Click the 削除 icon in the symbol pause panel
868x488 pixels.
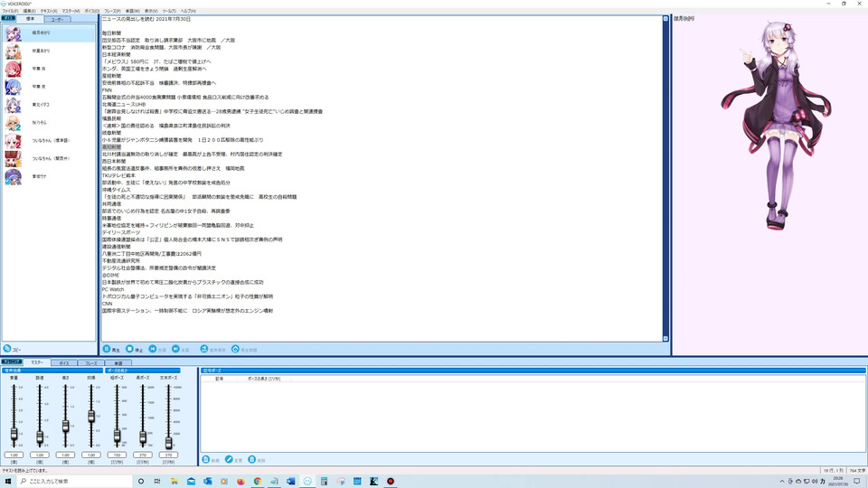point(252,460)
